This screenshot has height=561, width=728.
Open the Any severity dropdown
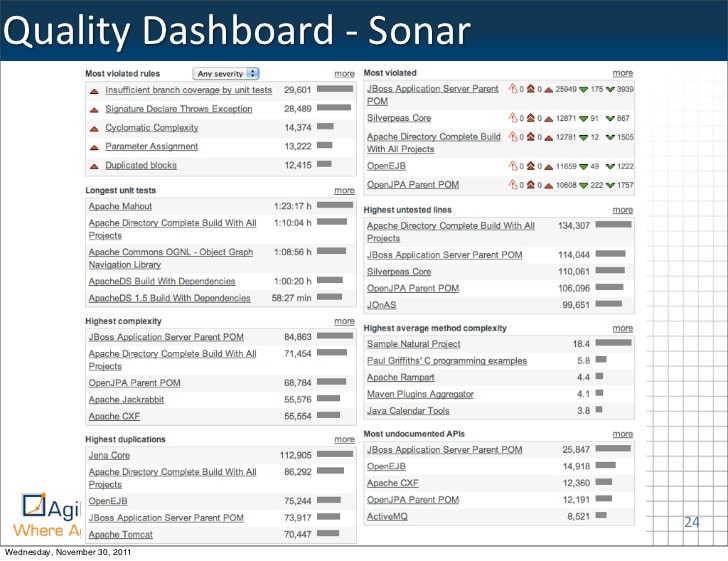tap(226, 73)
